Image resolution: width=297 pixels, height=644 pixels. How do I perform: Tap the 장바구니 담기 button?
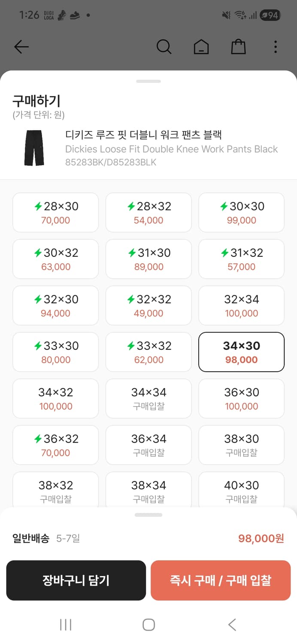point(76,580)
